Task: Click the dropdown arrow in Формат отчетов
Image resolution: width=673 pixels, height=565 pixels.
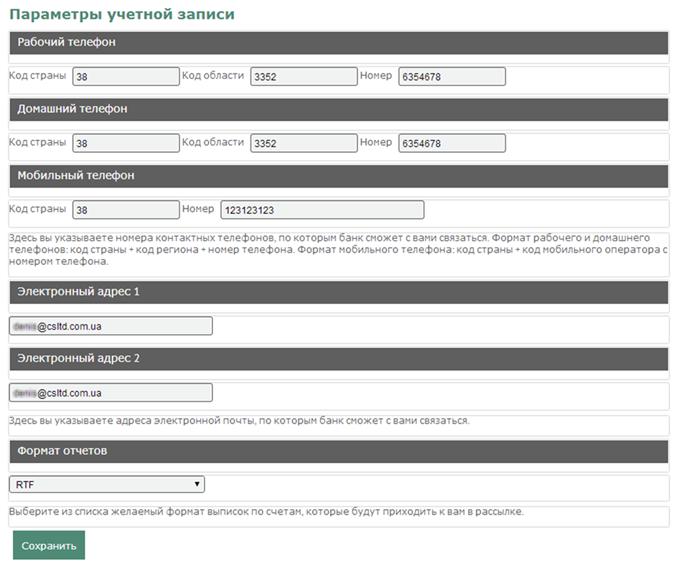Action: [197, 484]
